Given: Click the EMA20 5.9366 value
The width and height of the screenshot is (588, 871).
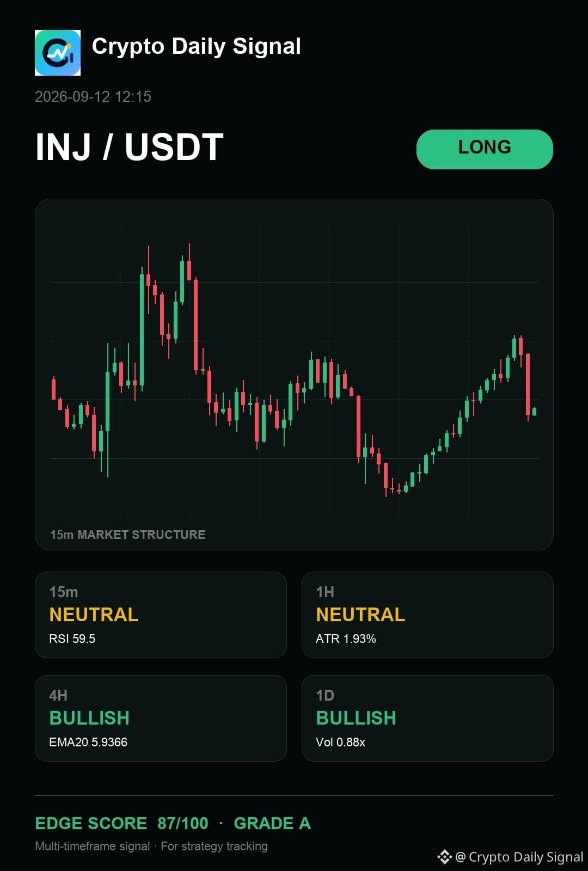Looking at the screenshot, I should coord(88,742).
